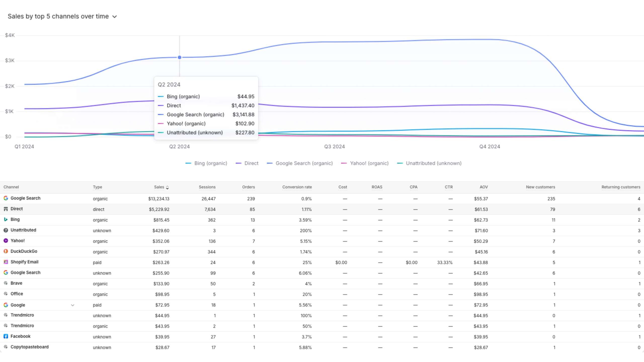Click the Bing channel icon
The width and height of the screenshot is (644, 362).
(6, 219)
